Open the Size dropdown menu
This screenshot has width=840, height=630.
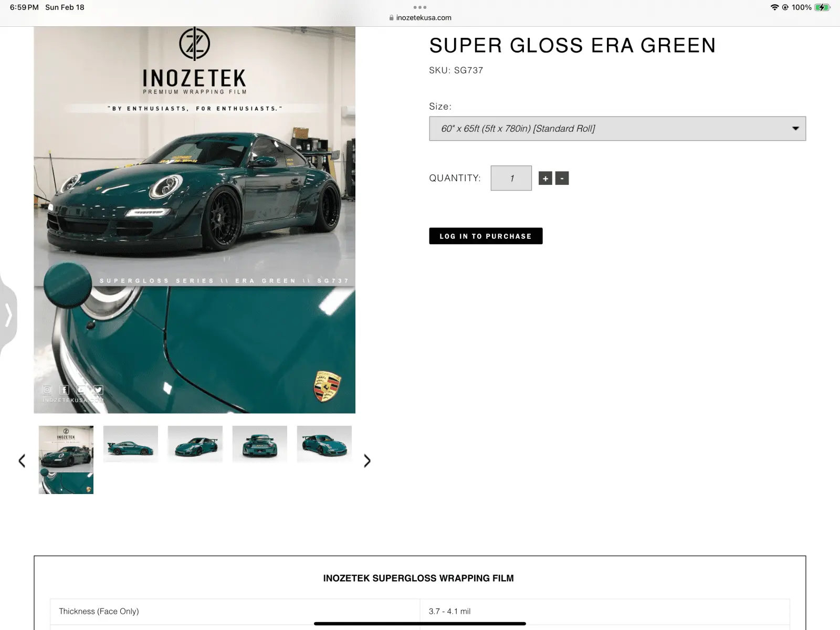click(617, 129)
